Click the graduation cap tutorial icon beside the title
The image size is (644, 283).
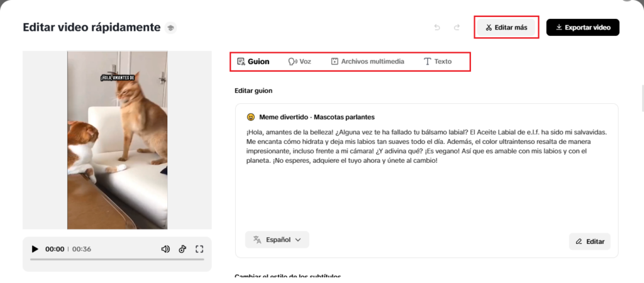170,28
